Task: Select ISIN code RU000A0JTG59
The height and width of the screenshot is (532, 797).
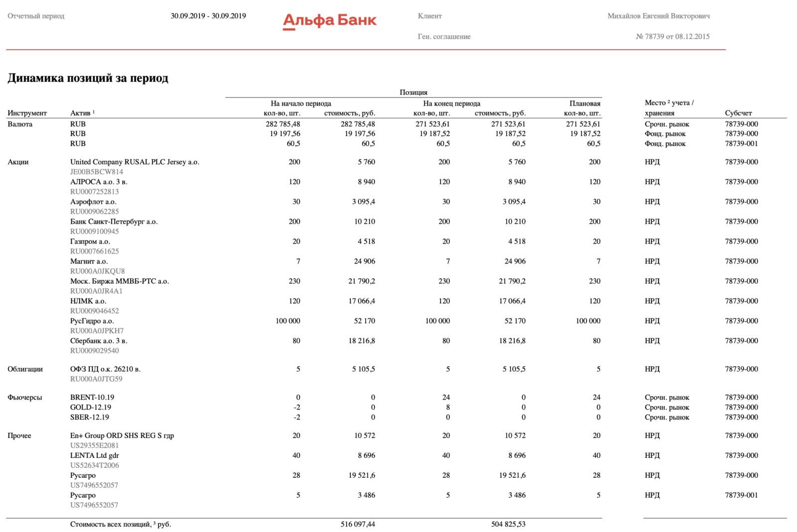Action: click(96, 379)
